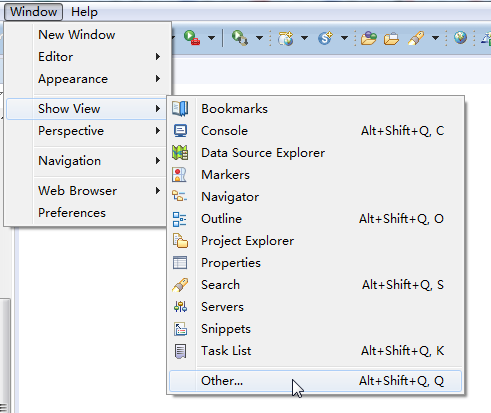This screenshot has height=413, width=491.
Task: Show the Properties view
Action: [315, 263]
